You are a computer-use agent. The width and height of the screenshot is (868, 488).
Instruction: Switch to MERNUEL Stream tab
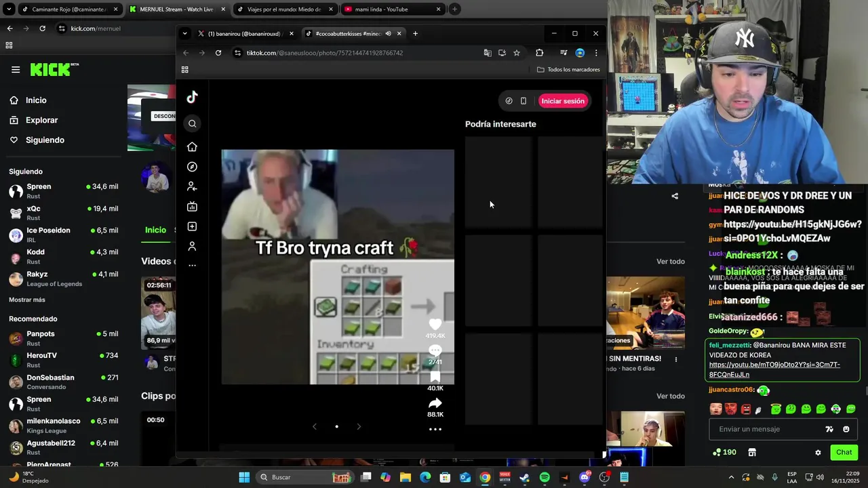pyautogui.click(x=176, y=9)
